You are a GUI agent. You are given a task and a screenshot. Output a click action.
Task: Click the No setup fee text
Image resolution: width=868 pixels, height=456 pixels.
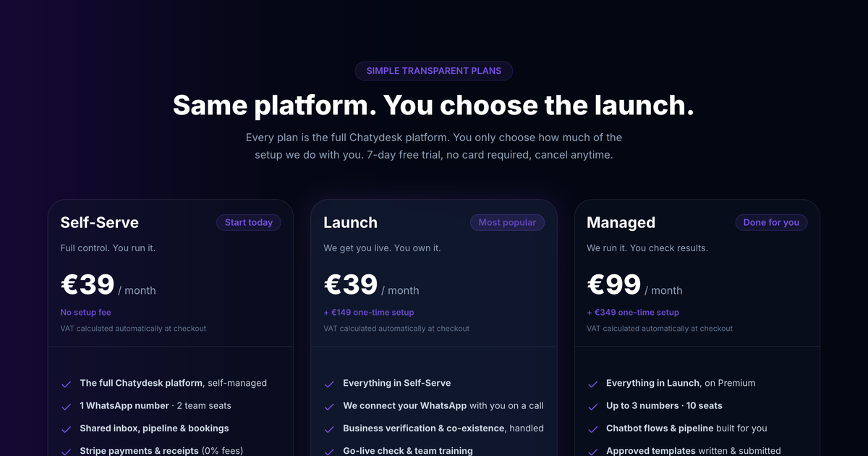[x=85, y=313]
